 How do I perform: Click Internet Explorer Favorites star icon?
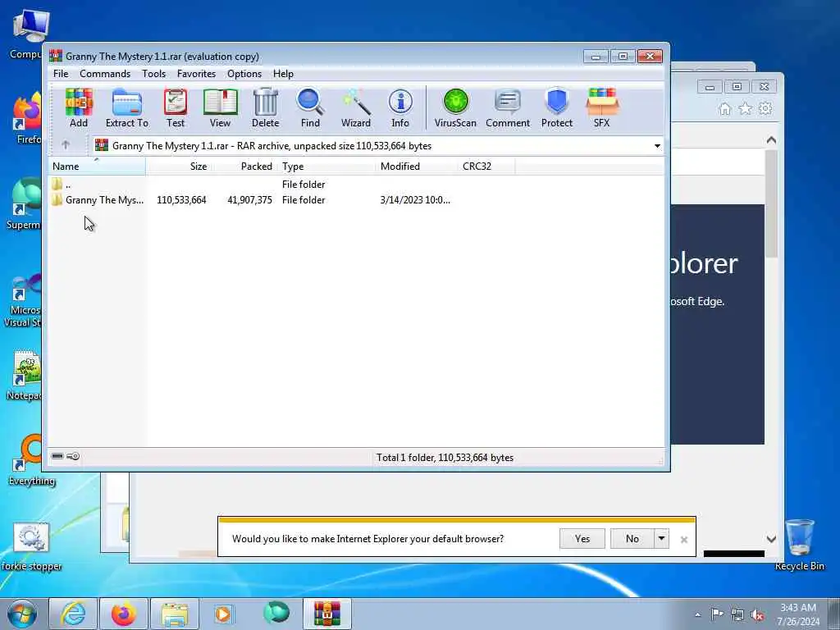click(745, 109)
